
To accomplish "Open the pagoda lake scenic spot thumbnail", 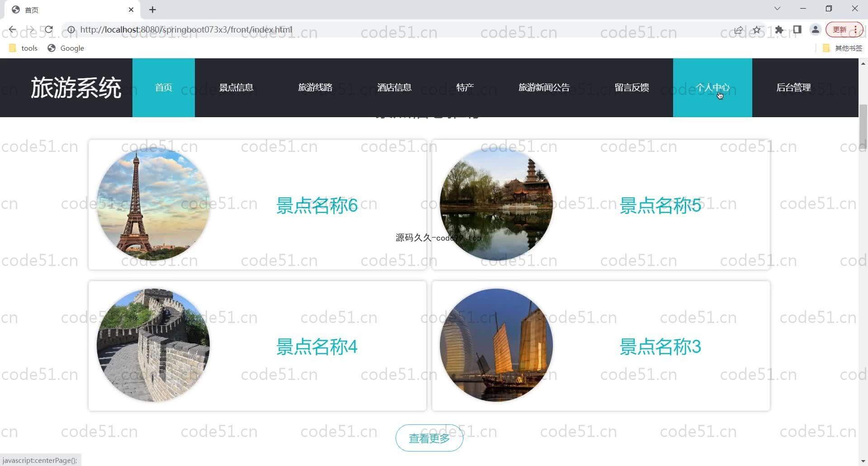I will 496,204.
